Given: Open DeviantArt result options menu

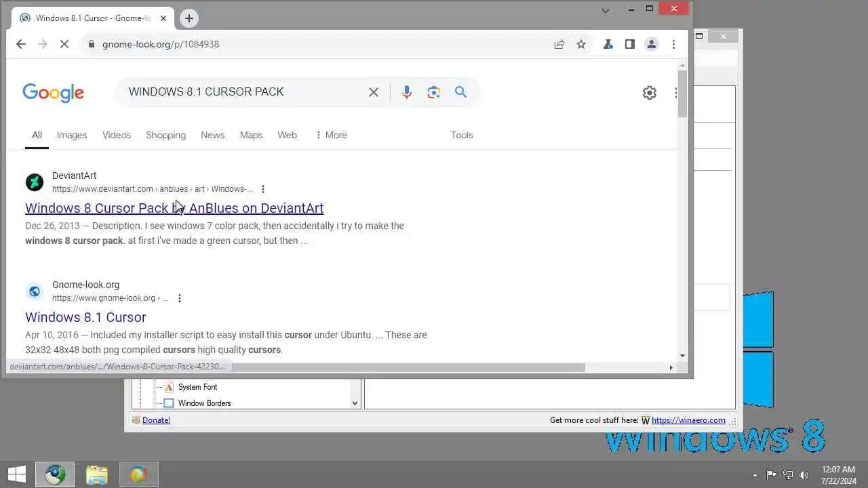Looking at the screenshot, I should [x=263, y=189].
